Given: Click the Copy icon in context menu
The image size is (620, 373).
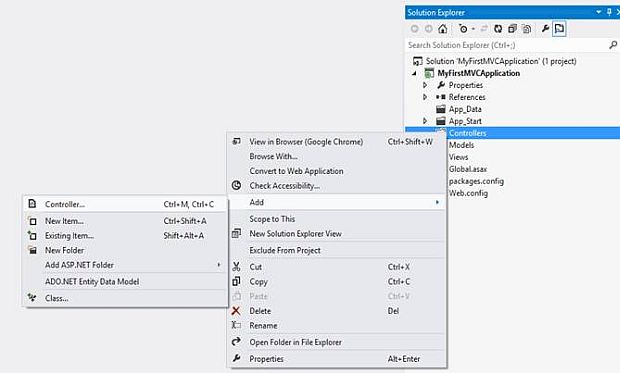Looking at the screenshot, I should pyautogui.click(x=236, y=281).
